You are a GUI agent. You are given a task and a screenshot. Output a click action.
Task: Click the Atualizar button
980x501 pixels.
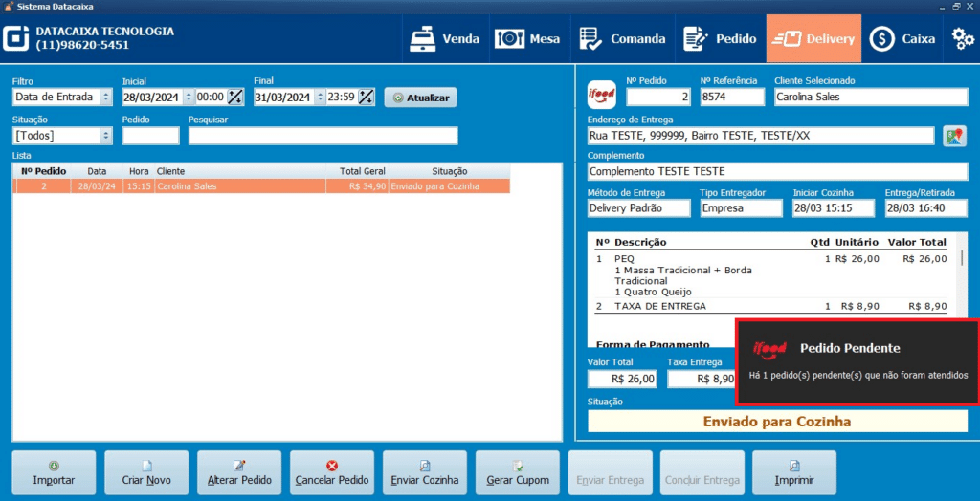point(420,98)
